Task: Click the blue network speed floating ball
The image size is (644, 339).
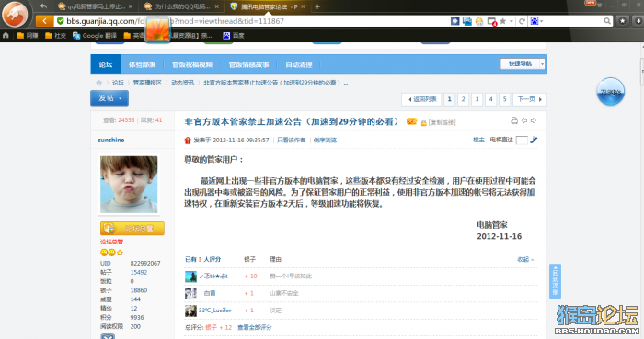Action: (610, 92)
